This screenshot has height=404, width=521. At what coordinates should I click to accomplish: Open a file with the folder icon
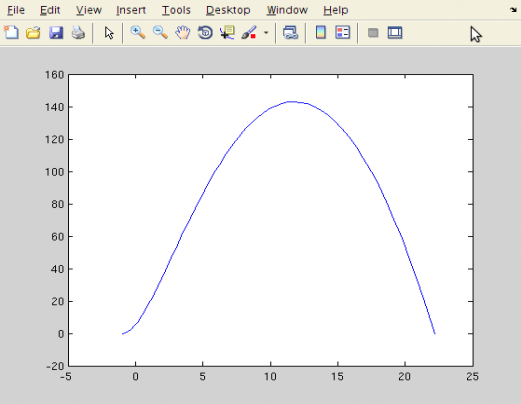33,33
